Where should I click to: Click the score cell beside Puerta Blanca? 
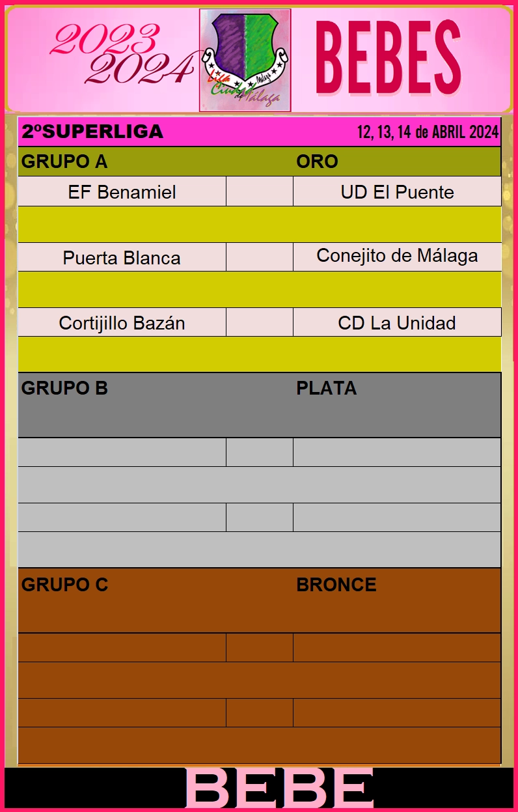(260, 257)
